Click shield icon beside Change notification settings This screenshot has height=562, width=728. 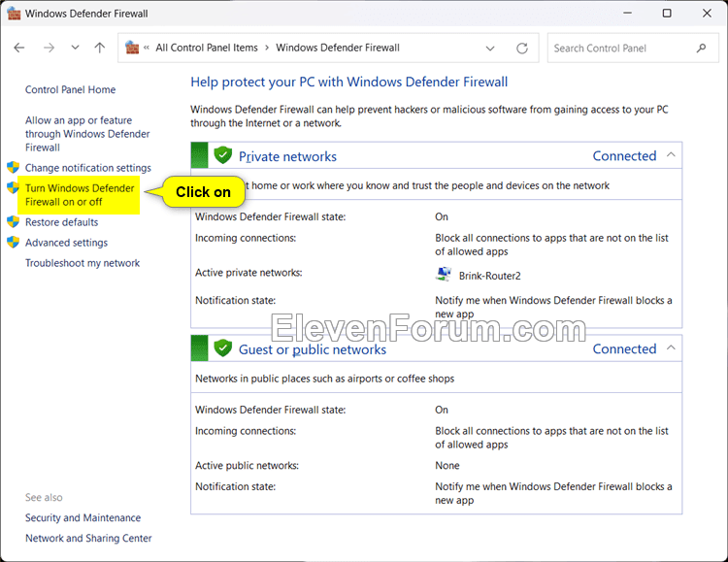[x=13, y=167]
